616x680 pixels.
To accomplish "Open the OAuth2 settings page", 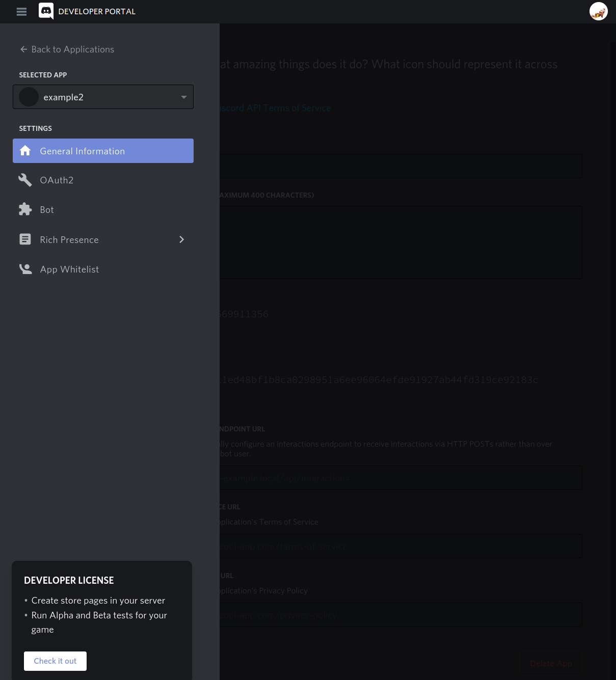I will [103, 180].
